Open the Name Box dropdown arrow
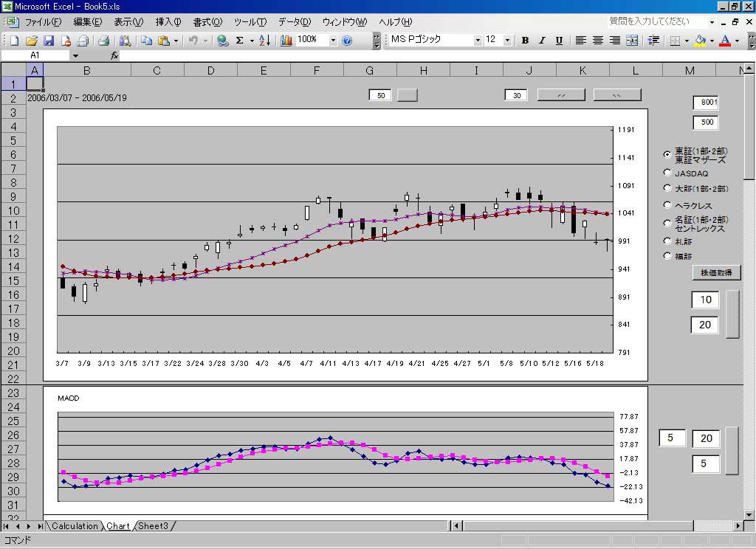Viewport: 756px width, 549px height. [x=75, y=55]
